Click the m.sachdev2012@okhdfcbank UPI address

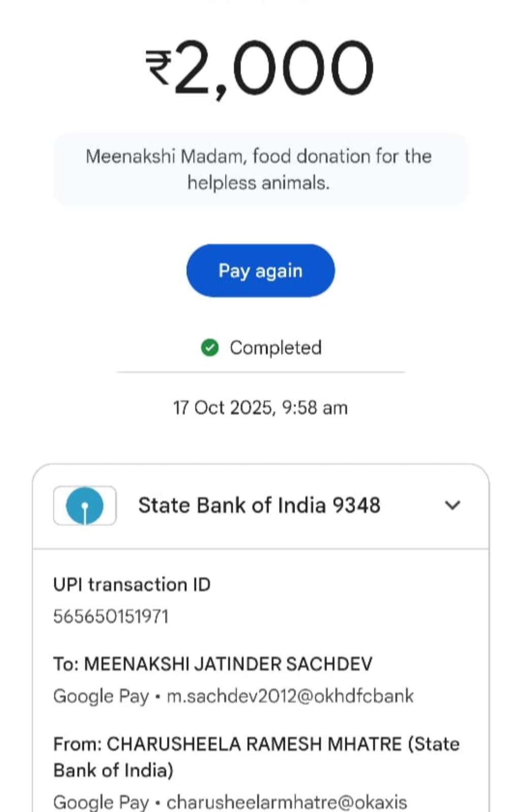click(290, 696)
